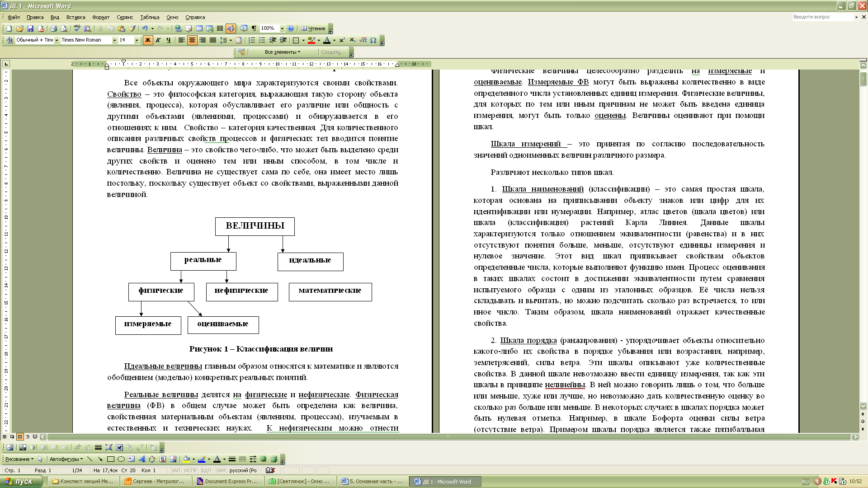The width and height of the screenshot is (868, 488).
Task: Click the Чтение reading mode button
Action: [313, 28]
